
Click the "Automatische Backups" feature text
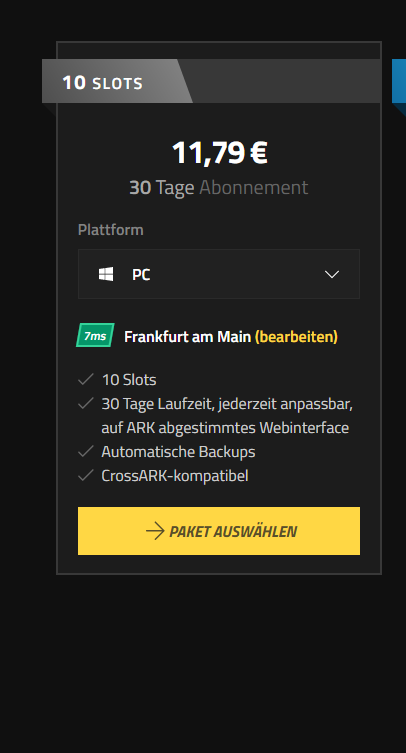tap(178, 452)
